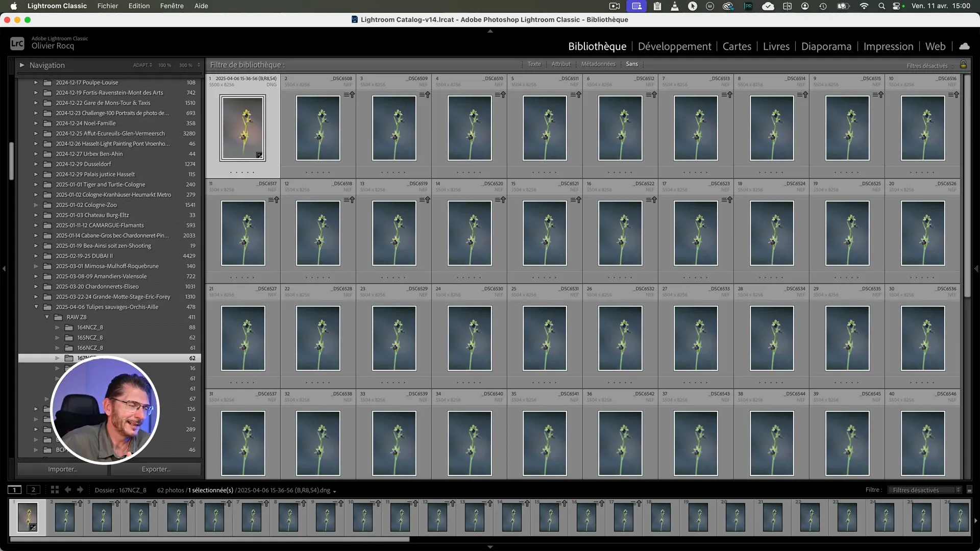This screenshot has width=980, height=551.
Task: Click the folders panel vertical scrollbar
Action: tap(11, 161)
